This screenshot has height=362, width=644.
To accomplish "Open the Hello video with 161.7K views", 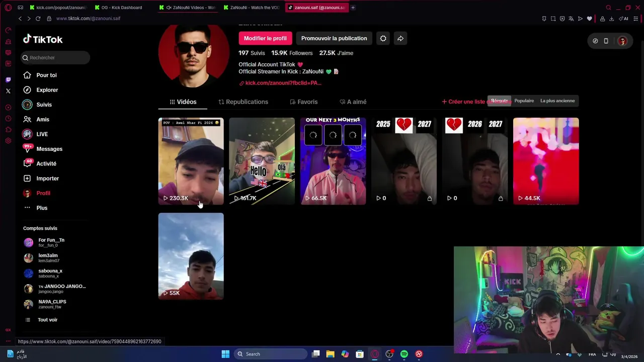I will [262, 161].
